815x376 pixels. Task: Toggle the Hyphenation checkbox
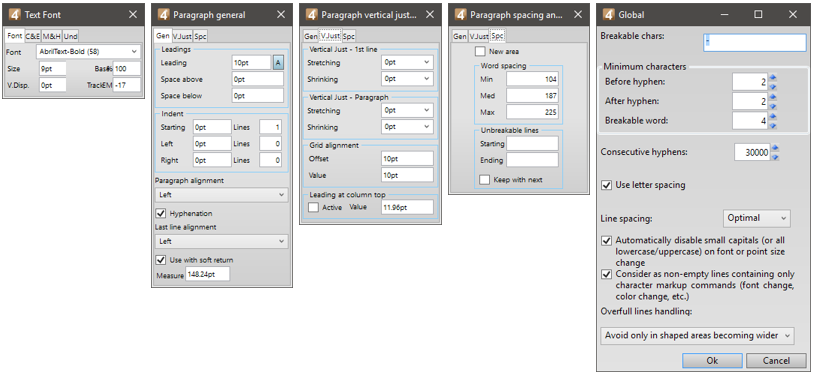click(x=161, y=213)
